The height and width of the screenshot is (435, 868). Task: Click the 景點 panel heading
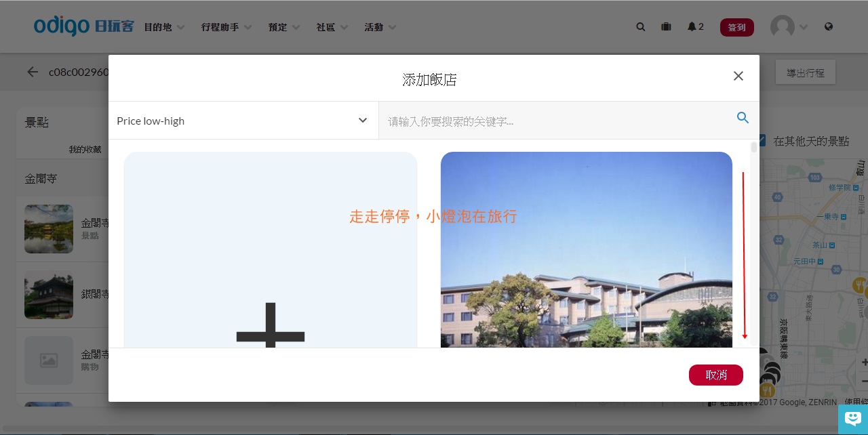[37, 123]
